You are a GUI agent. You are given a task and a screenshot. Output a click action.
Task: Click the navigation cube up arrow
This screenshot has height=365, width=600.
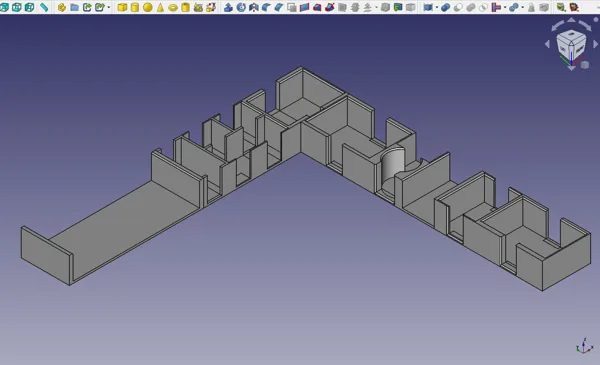pos(571,20)
